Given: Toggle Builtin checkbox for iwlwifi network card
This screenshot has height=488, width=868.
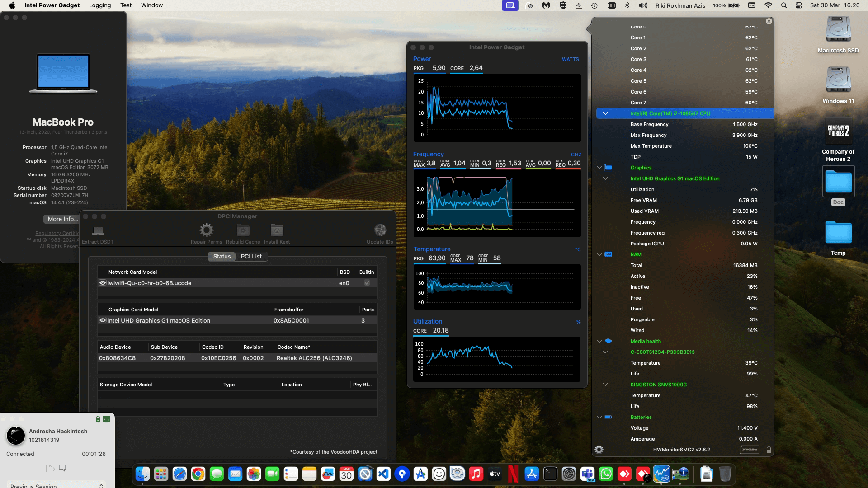Looking at the screenshot, I should click(367, 283).
